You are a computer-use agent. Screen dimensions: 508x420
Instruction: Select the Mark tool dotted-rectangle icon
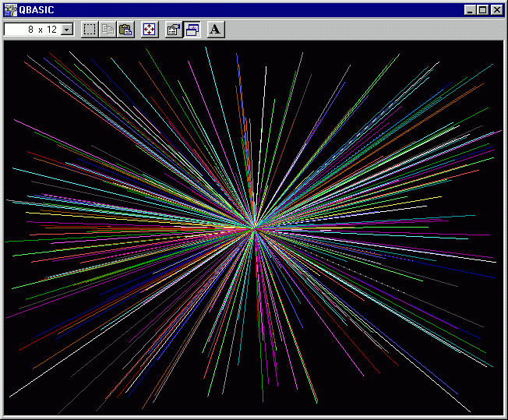tap(90, 30)
